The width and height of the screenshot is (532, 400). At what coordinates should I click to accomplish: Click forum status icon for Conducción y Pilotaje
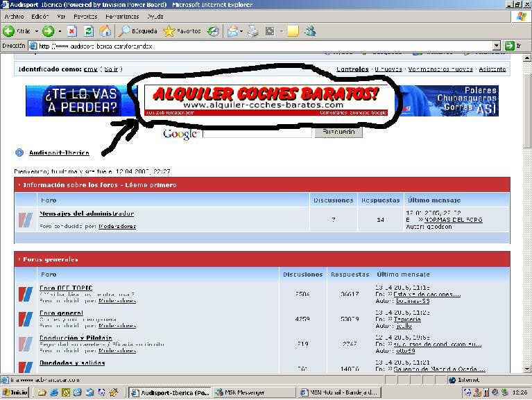pyautogui.click(x=26, y=344)
